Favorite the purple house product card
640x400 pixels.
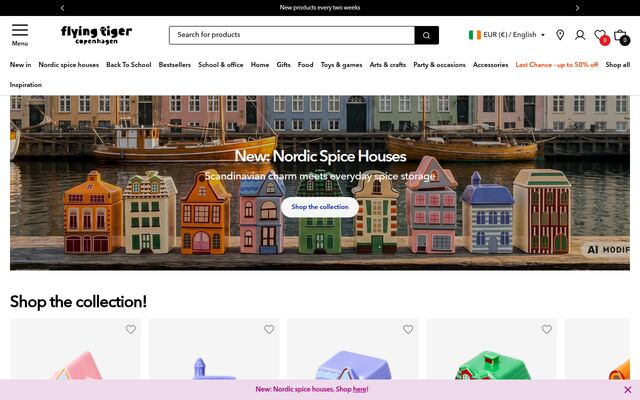408,329
